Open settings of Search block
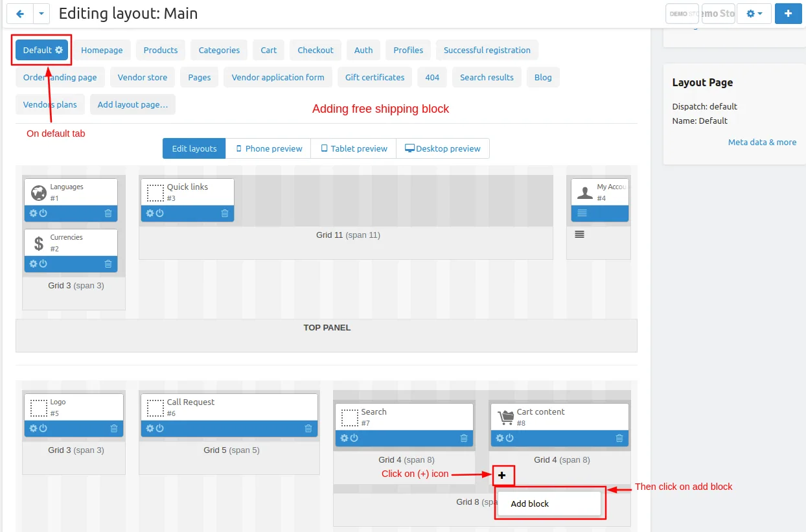This screenshot has width=806, height=532. [x=344, y=438]
